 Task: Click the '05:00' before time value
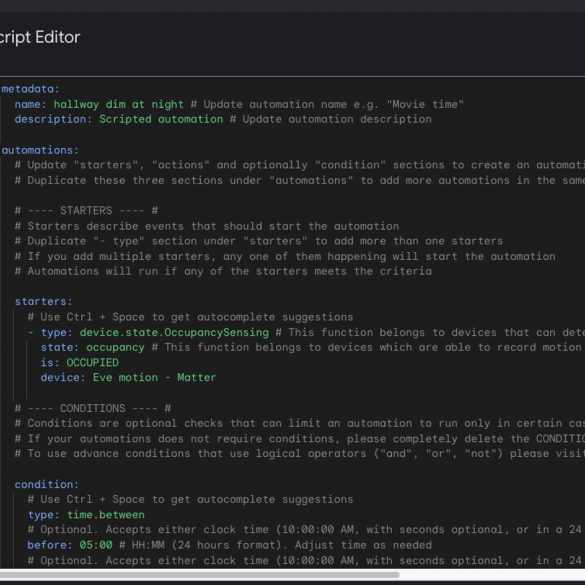pos(96,545)
